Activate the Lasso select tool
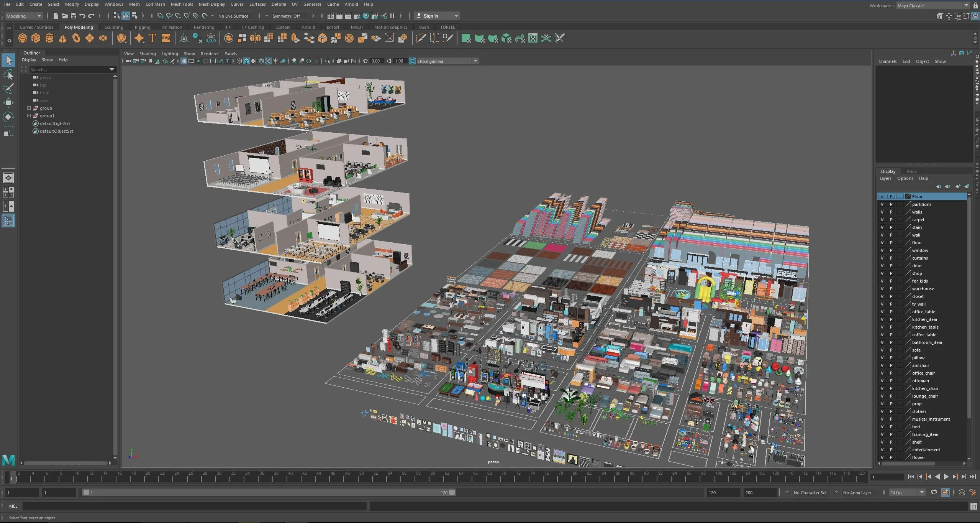980x523 pixels. [x=8, y=74]
